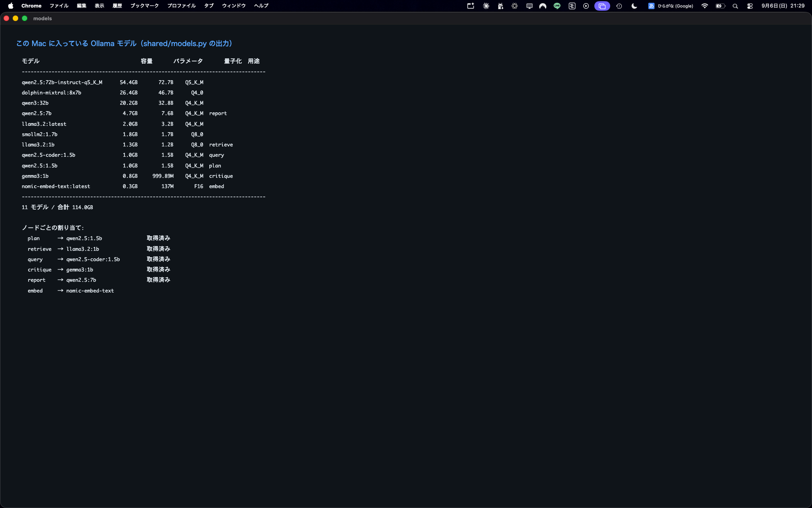Open the 履歴 menu

click(x=117, y=6)
